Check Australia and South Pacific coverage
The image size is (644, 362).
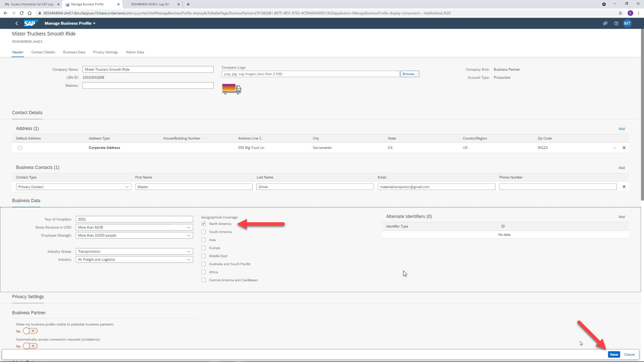tap(204, 264)
